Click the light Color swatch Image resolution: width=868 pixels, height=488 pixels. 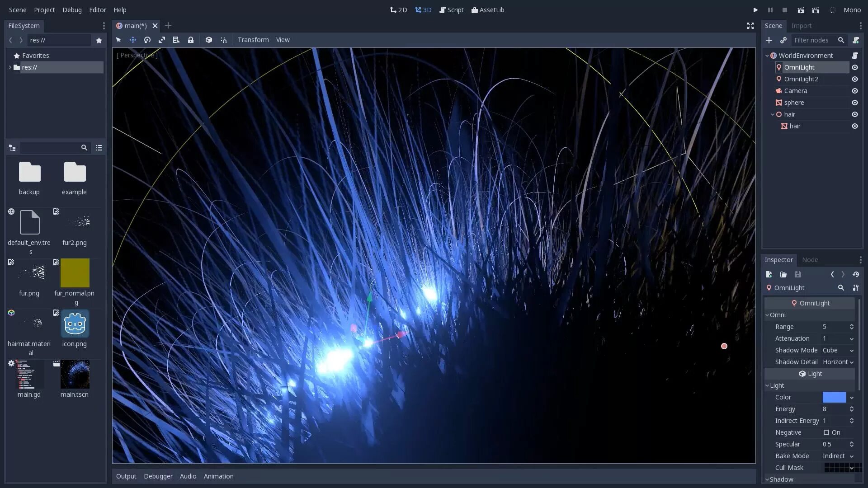click(x=834, y=397)
